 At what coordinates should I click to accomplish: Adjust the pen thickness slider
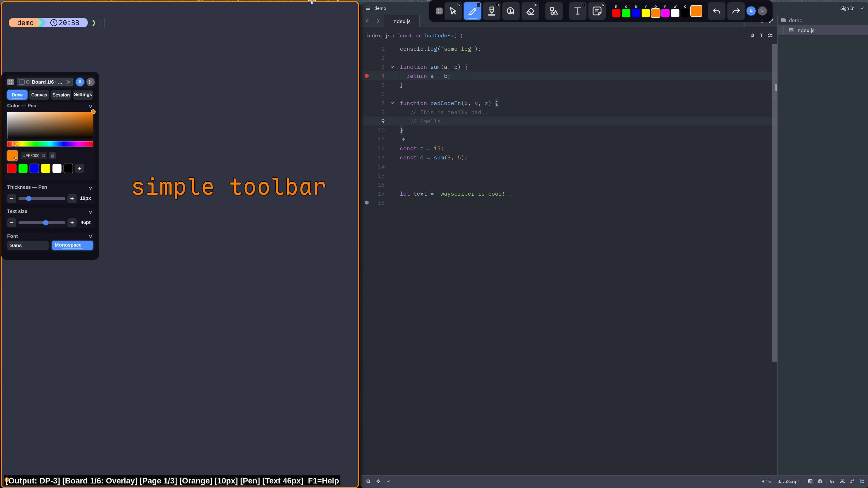(42, 198)
